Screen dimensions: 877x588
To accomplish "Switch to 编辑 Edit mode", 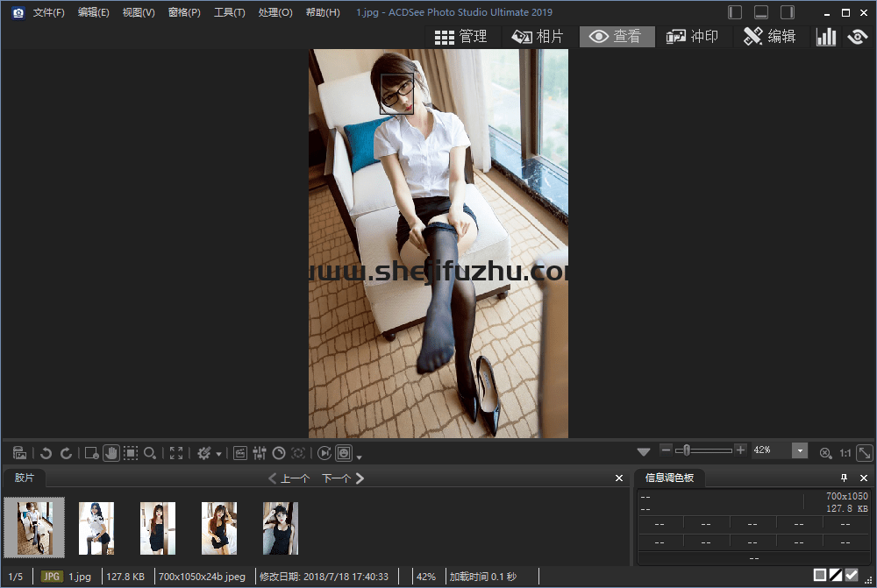I will pyautogui.click(x=770, y=37).
